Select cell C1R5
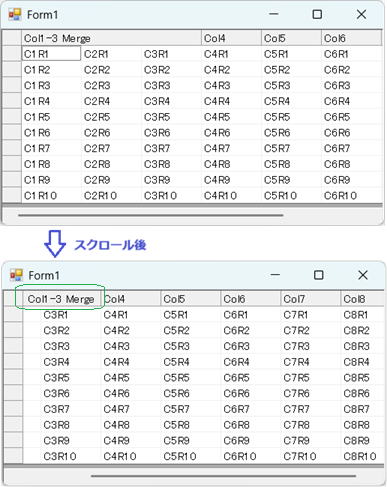Screen dimensions: 387x487 tap(51, 117)
